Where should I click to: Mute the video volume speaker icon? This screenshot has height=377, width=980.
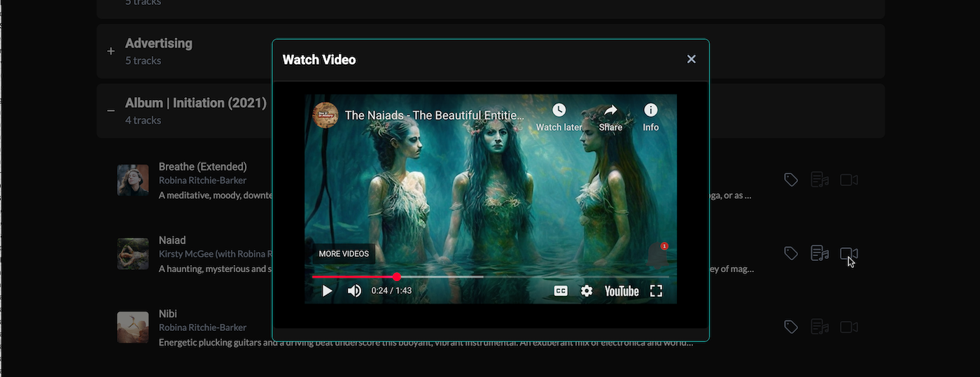point(355,291)
